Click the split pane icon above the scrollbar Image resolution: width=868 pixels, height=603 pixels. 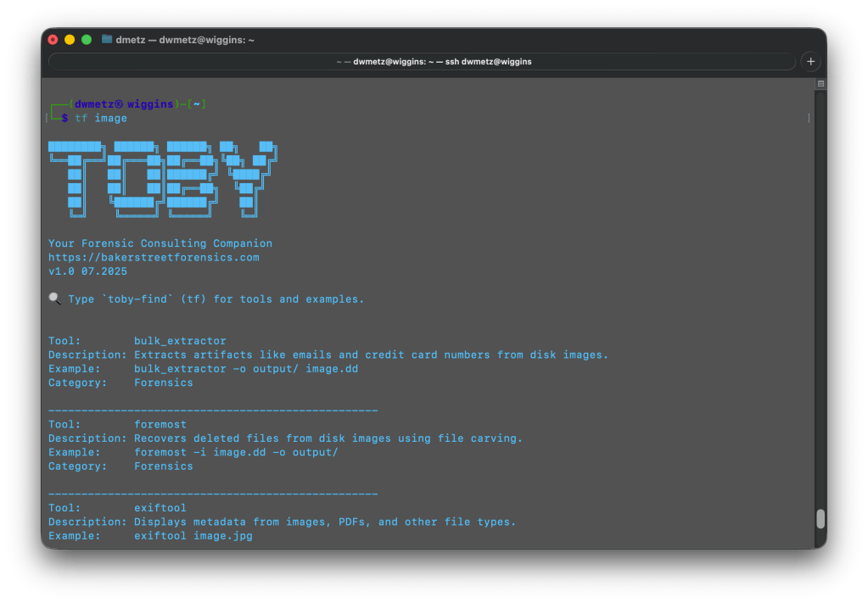tap(820, 84)
